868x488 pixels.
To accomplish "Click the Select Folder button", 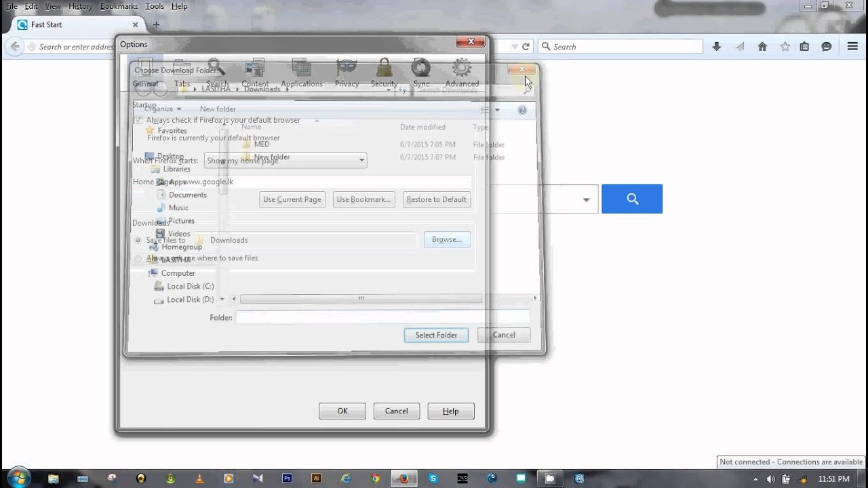I will coord(436,335).
